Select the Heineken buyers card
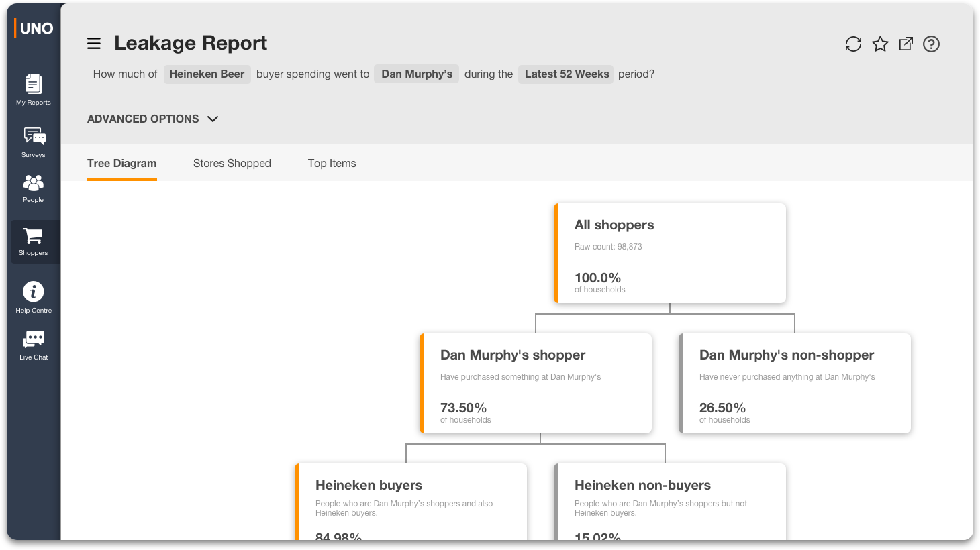The image size is (980, 550). pyautogui.click(x=411, y=502)
